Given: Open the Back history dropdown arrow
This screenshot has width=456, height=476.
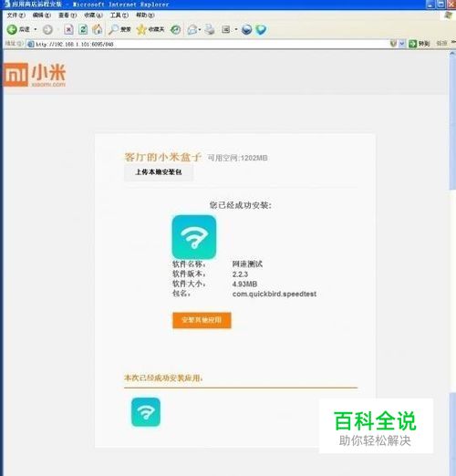Looking at the screenshot, I should tap(36, 29).
